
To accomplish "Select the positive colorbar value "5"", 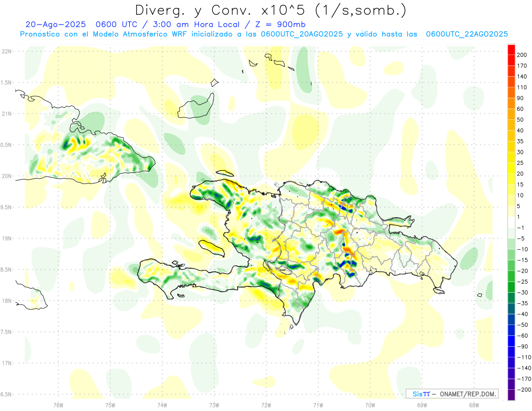I will pyautogui.click(x=520, y=206).
